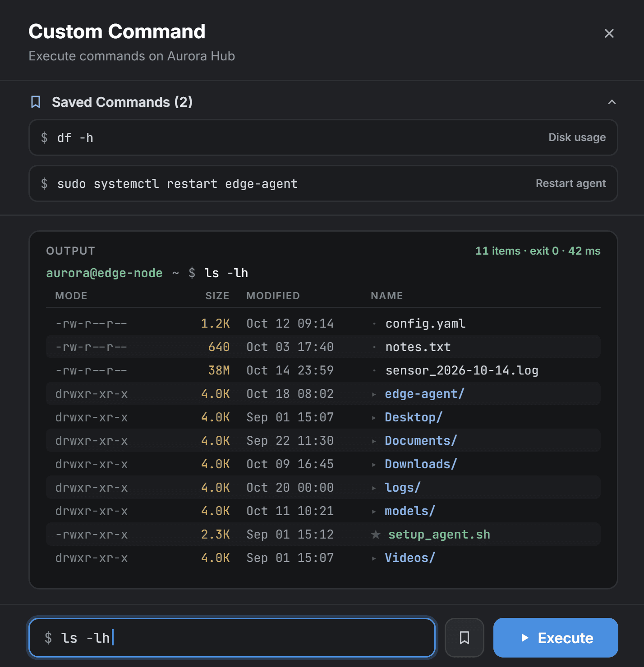The image size is (644, 667).
Task: Click the 38M size value
Action: tap(219, 370)
